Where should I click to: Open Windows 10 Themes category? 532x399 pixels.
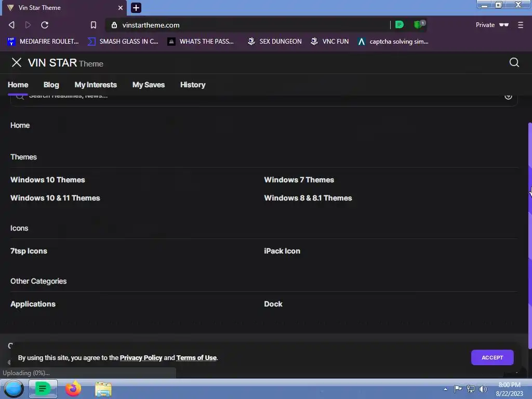click(x=47, y=180)
